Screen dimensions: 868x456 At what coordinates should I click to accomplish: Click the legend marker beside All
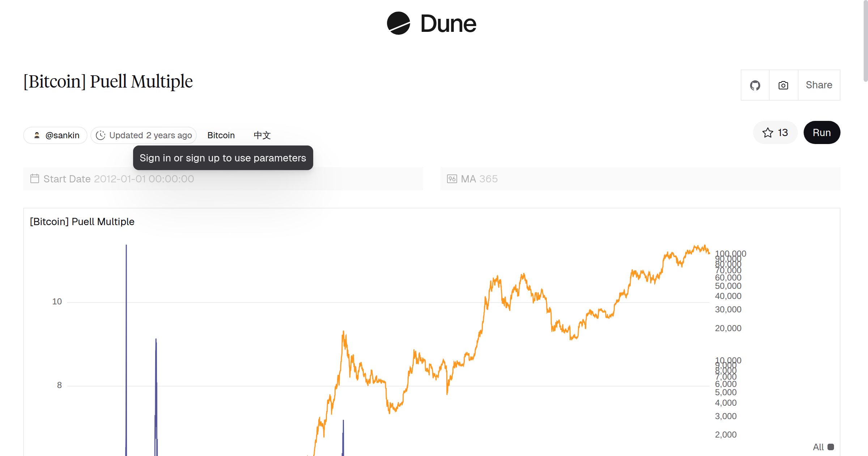coord(832,447)
